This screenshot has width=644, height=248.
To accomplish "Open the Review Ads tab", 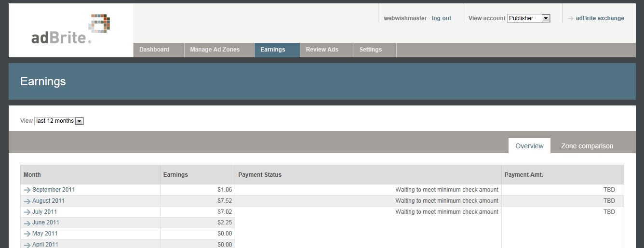I will [326, 50].
